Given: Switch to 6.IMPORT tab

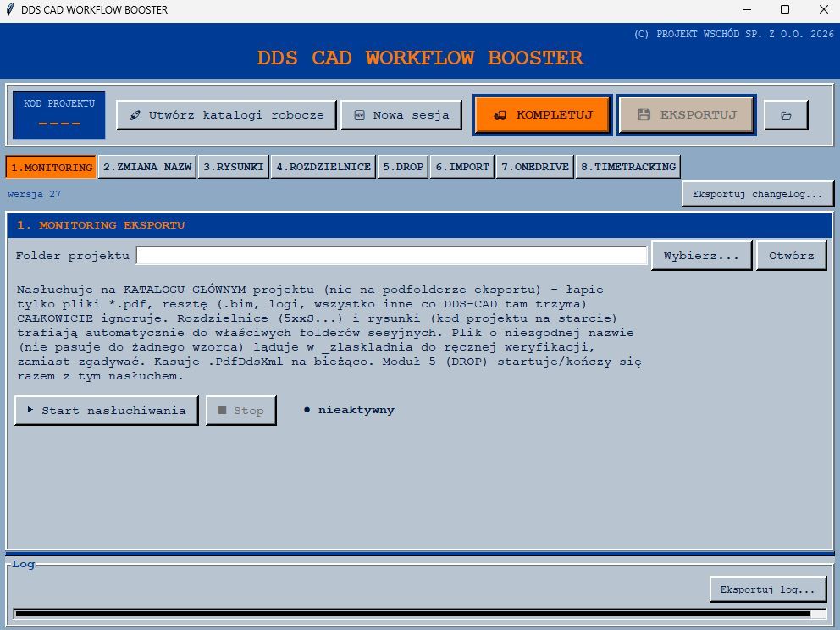Looking at the screenshot, I should click(461, 167).
